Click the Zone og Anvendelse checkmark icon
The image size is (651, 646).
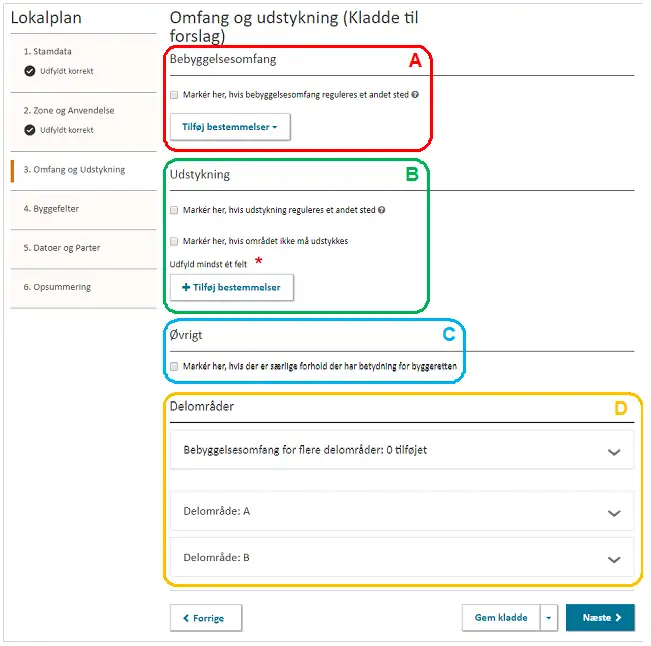tap(30, 129)
